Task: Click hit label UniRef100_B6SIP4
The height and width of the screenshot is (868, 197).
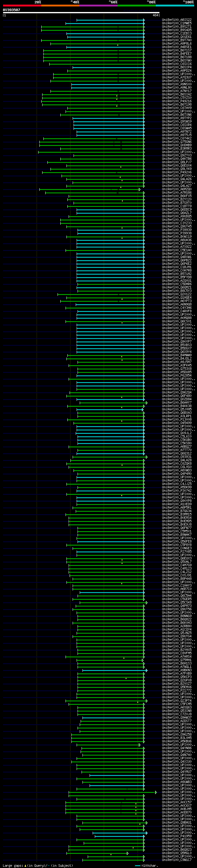Action: (177, 67)
